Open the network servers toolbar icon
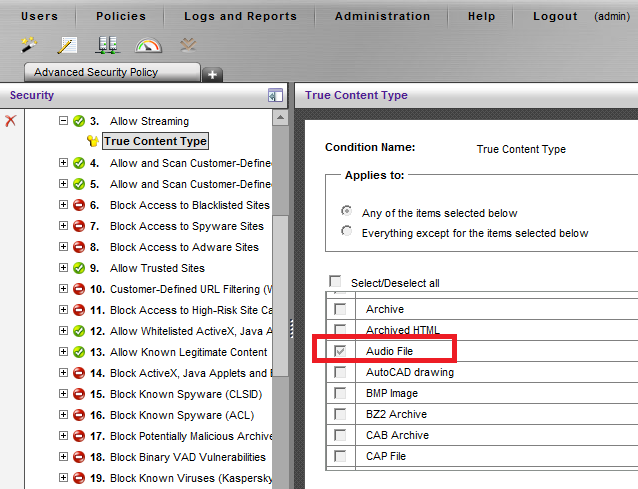Screen dimensions: 638x489 pyautogui.click(x=108, y=45)
